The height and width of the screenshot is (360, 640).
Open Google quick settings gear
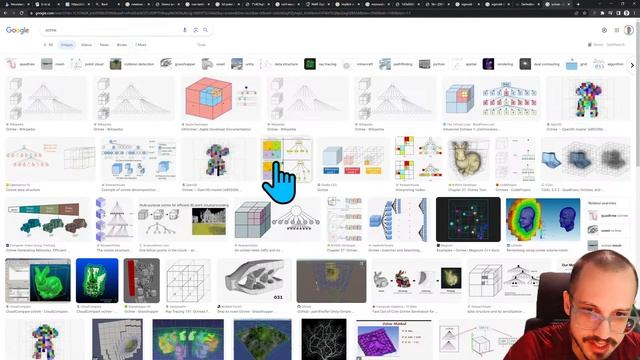click(604, 30)
